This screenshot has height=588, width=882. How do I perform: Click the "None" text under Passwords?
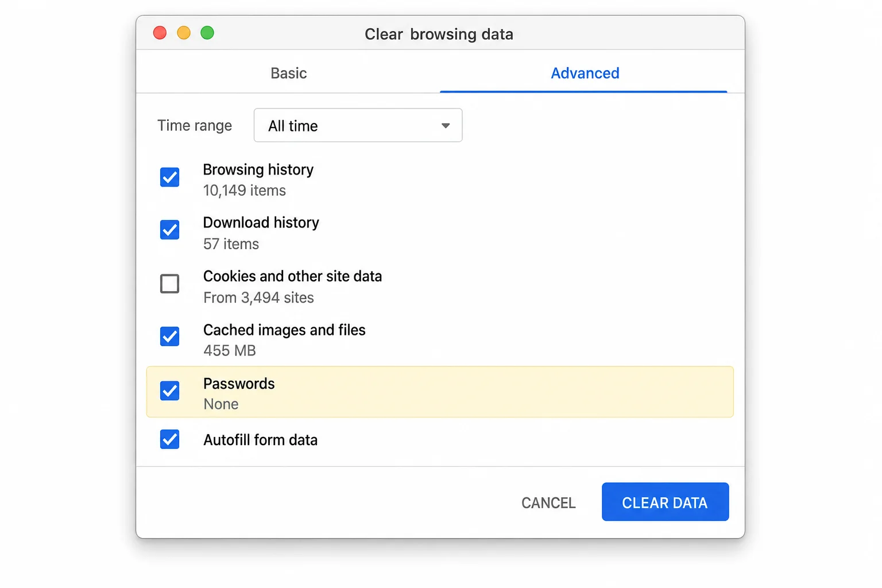(221, 404)
